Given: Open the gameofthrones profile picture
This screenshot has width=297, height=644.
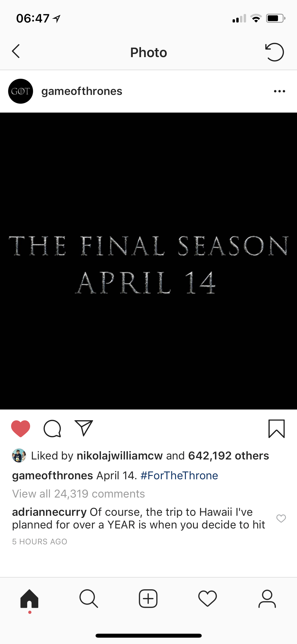Looking at the screenshot, I should pos(21,91).
